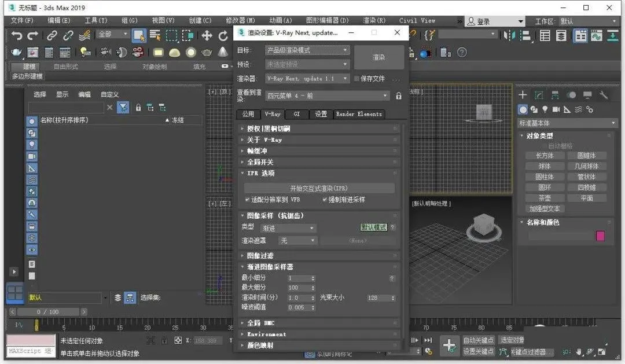The width and height of the screenshot is (625, 364).
Task: Select Geometry category sphere icon
Action: pos(523,109)
